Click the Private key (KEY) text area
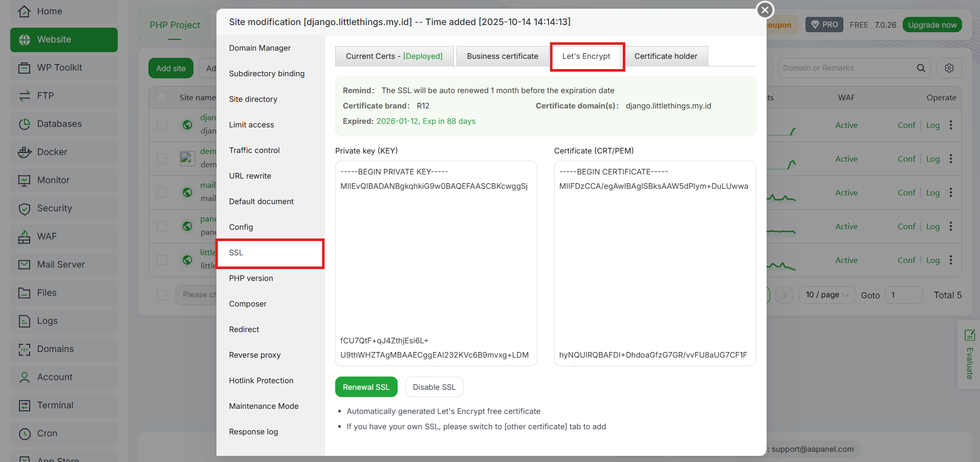The image size is (980, 462). pos(436,263)
